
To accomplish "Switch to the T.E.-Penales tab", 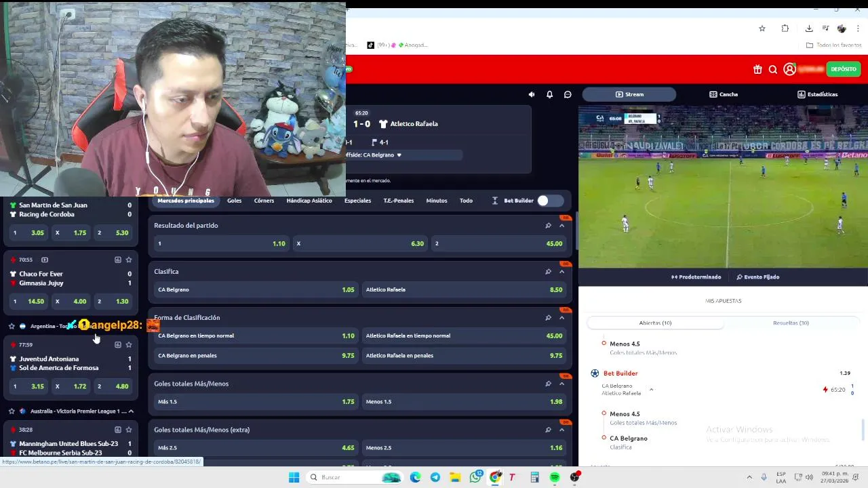I will click(x=399, y=201).
